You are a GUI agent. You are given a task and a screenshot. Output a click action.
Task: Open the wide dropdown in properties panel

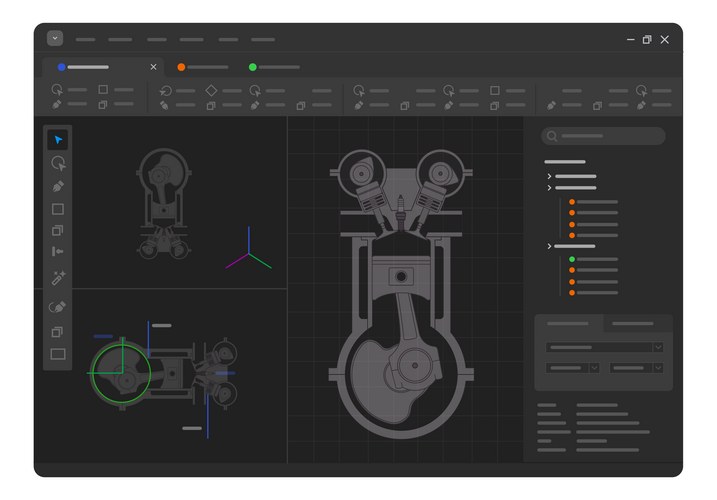tap(604, 347)
